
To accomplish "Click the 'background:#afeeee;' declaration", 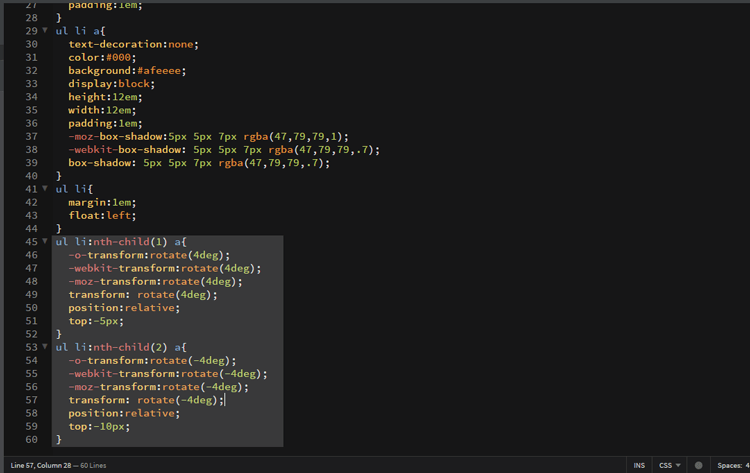I will click(x=127, y=71).
